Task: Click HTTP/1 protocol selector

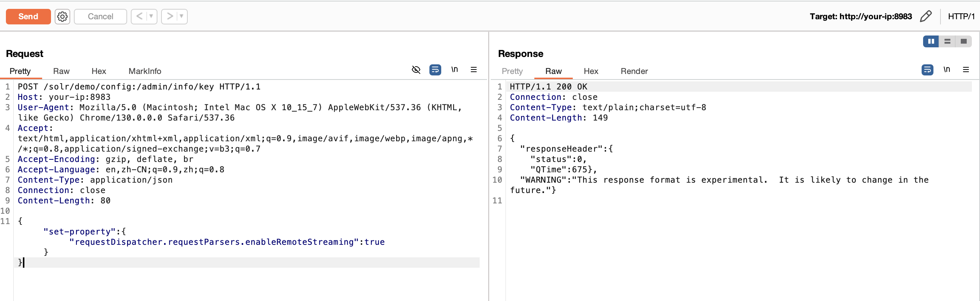Action: coord(960,16)
